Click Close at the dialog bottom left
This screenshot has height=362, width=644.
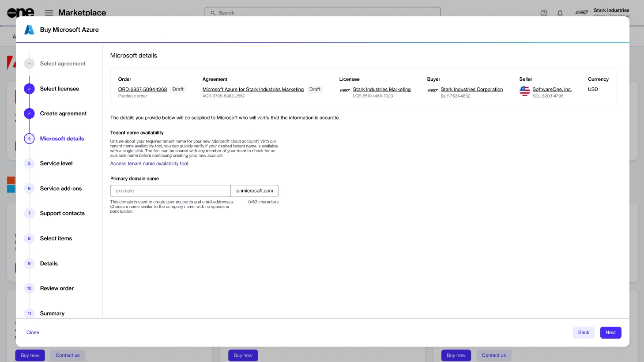tap(33, 332)
